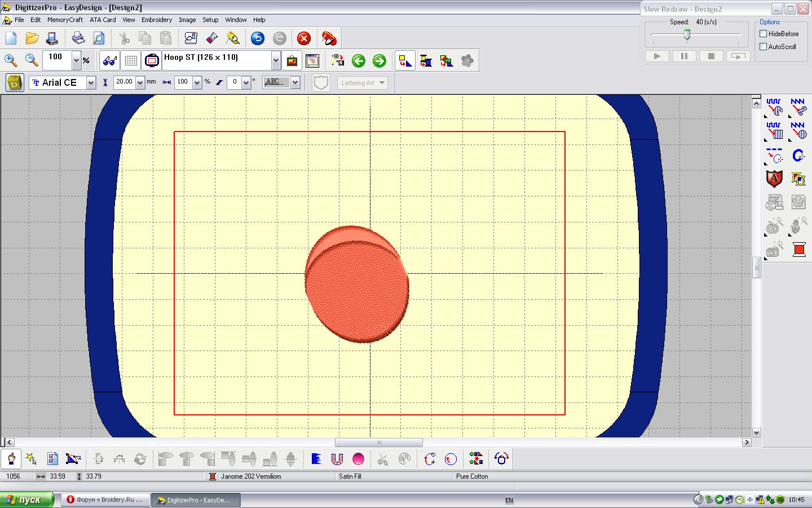Click the horizontal scrollbar thumb
The width and height of the screenshot is (812, 508).
(378, 443)
